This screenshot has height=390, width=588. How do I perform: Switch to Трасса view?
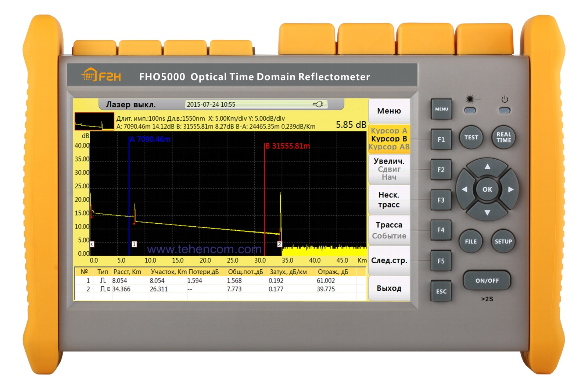tap(389, 225)
